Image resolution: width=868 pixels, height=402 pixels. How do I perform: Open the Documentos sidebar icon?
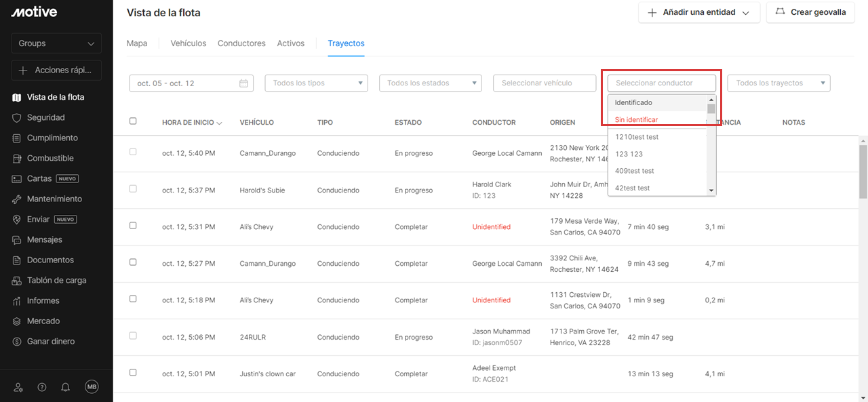[17, 260]
